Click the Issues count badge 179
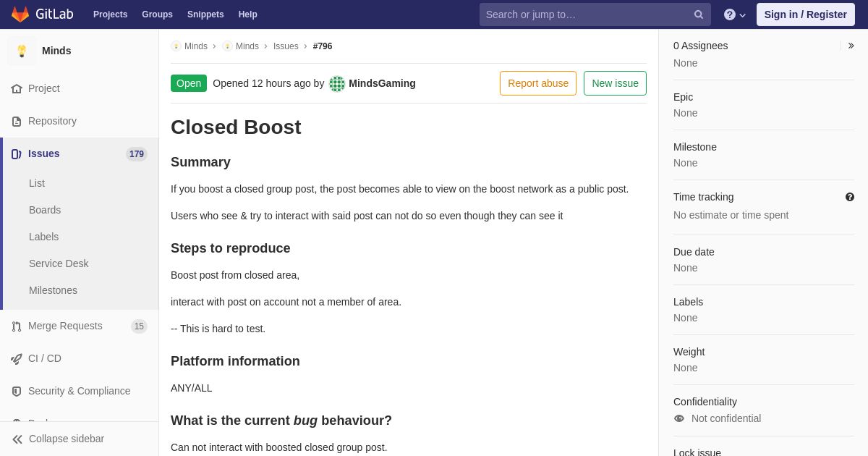The height and width of the screenshot is (456, 868). 137,154
